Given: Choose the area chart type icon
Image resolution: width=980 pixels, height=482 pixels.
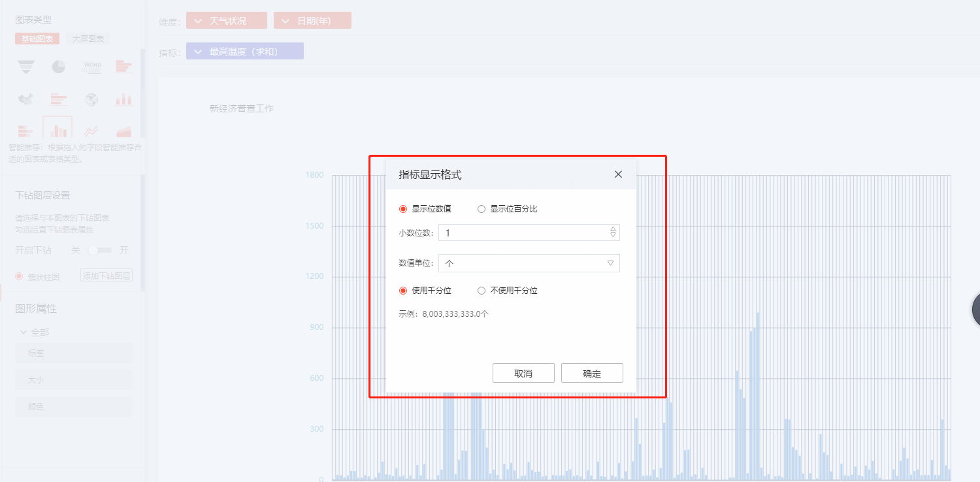Looking at the screenshot, I should click(123, 131).
